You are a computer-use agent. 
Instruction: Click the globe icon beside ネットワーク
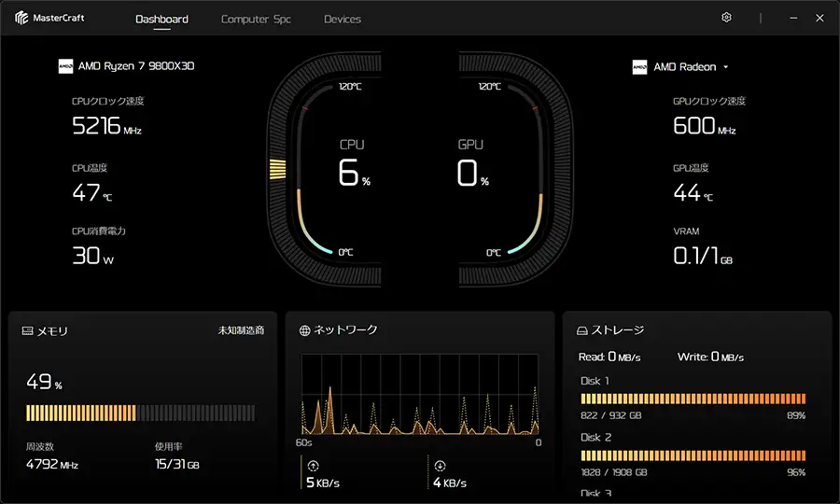[x=305, y=330]
